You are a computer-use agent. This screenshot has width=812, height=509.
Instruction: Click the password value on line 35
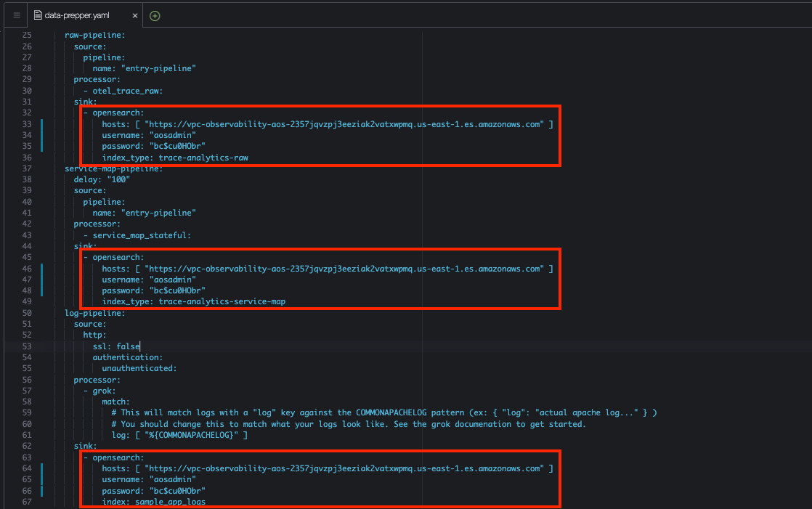[x=177, y=146]
